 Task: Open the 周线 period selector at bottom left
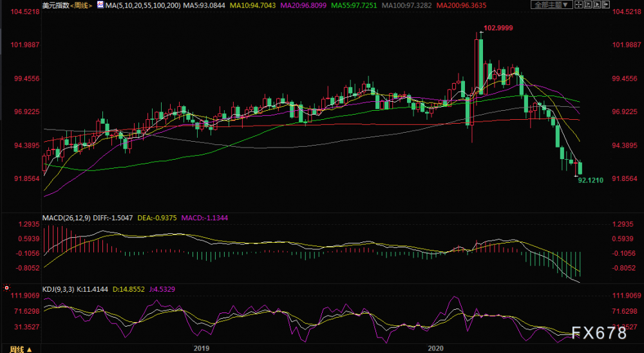21,349
